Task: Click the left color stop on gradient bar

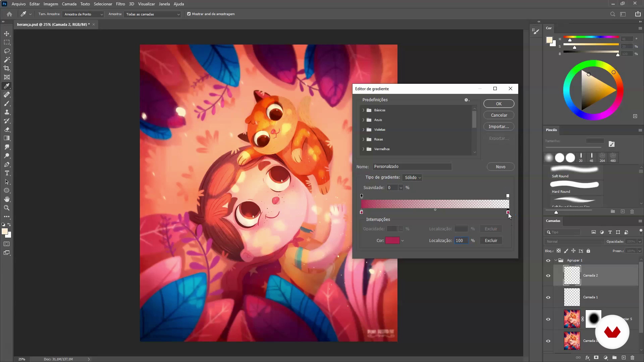Action: coord(361,212)
